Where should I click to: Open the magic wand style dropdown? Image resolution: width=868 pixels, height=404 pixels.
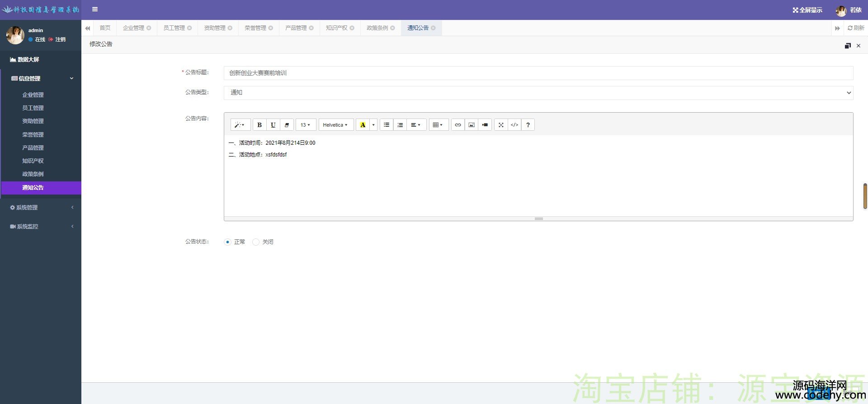[x=240, y=125]
